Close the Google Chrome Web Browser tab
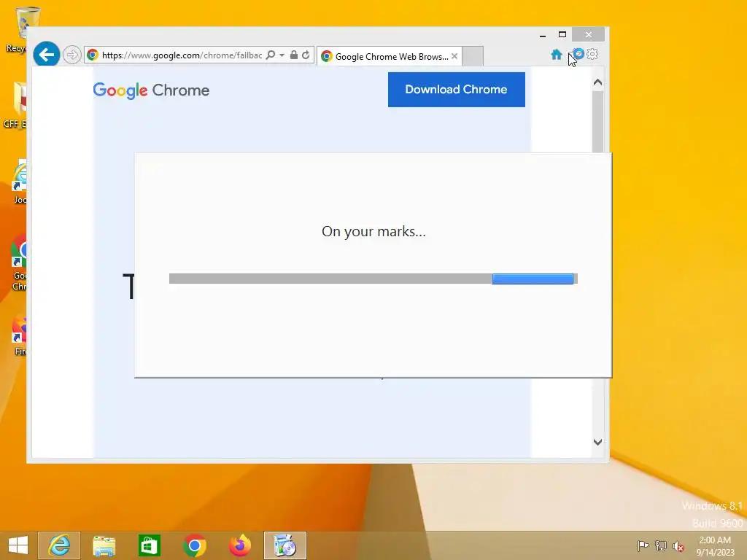This screenshot has height=560, width=747. pos(454,56)
